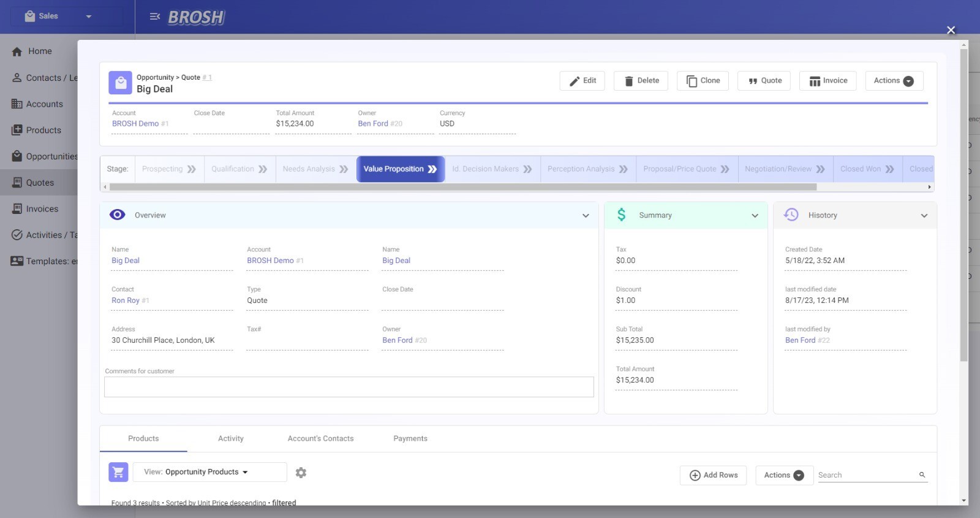
Task: Open Products from the sidebar
Action: pos(39,130)
